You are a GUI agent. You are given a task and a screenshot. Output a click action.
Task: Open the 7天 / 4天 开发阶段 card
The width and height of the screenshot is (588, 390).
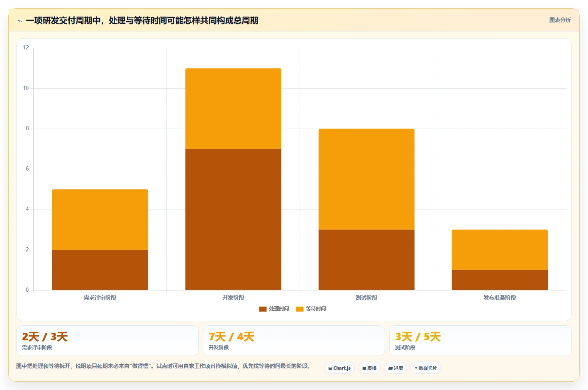point(294,341)
